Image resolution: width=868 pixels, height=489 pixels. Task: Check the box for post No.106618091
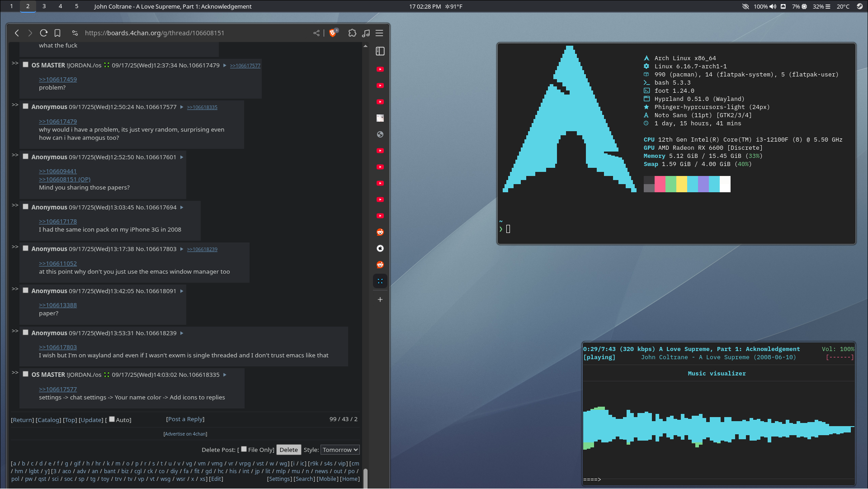tap(26, 290)
